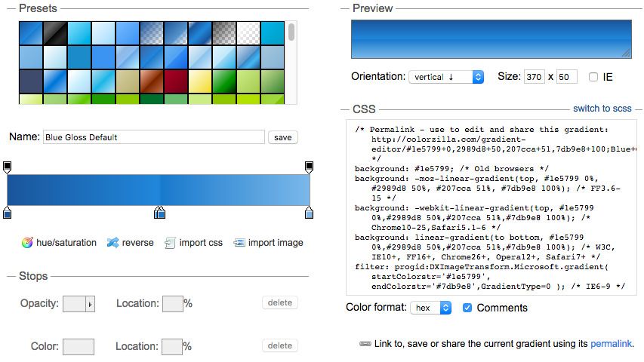Select the right opacity stop marker
The image size is (644, 362).
coord(309,166)
